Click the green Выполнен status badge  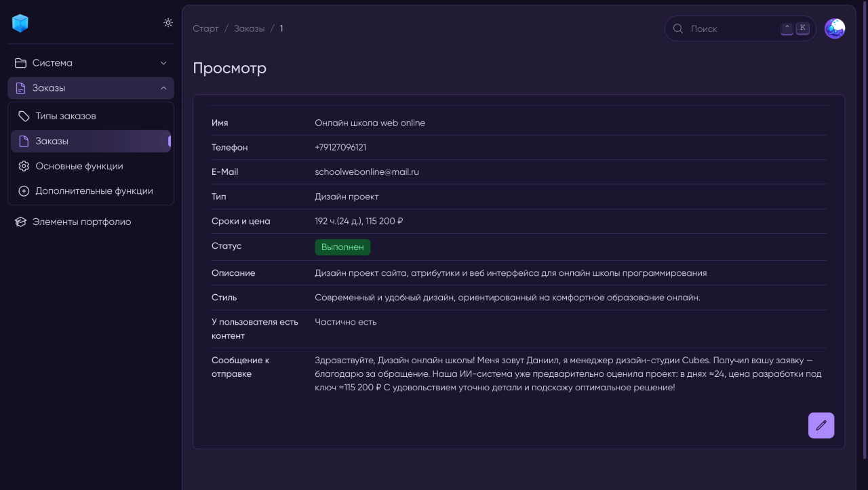coord(342,247)
